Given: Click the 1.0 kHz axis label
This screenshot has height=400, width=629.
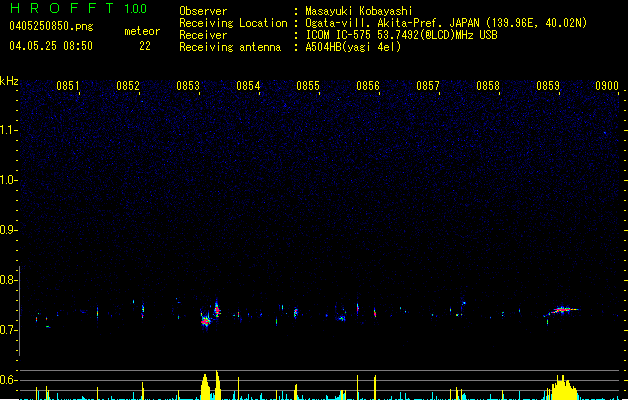Looking at the screenshot, I should pyautogui.click(x=8, y=180).
